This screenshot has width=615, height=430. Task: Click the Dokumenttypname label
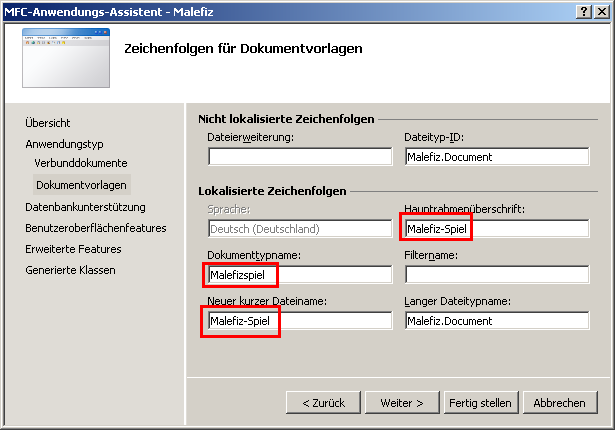point(254,255)
